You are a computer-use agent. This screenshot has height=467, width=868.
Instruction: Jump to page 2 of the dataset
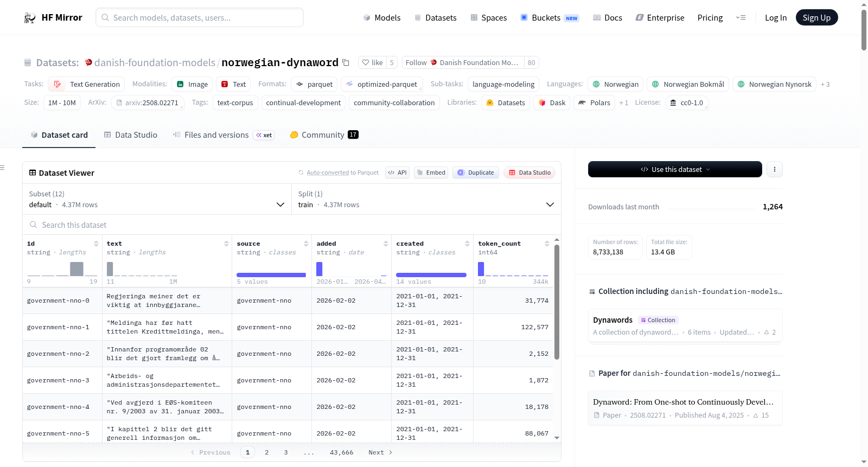pyautogui.click(x=267, y=452)
